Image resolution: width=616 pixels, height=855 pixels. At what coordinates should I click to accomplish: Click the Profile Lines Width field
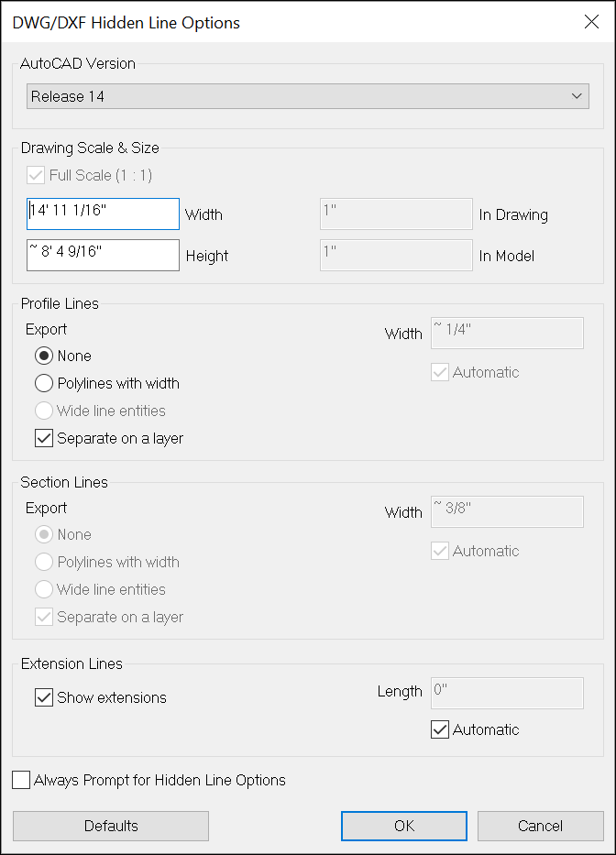coord(507,334)
